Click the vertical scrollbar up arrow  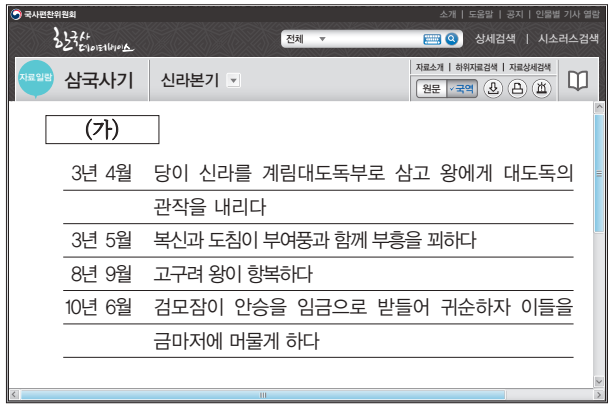(599, 107)
